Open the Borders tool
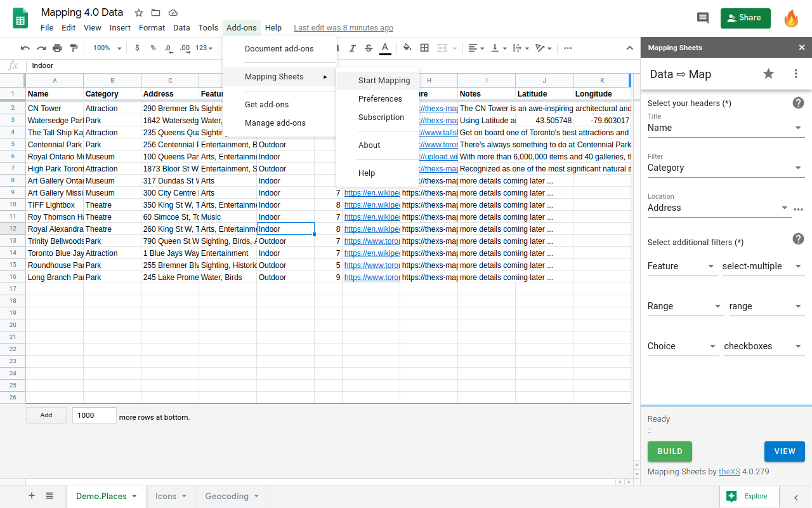This screenshot has height=508, width=812. (x=424, y=48)
